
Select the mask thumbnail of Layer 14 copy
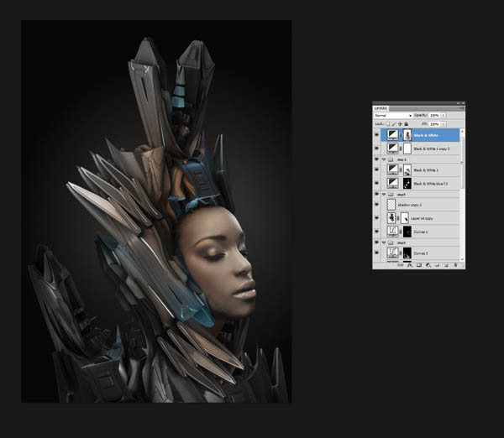405,218
